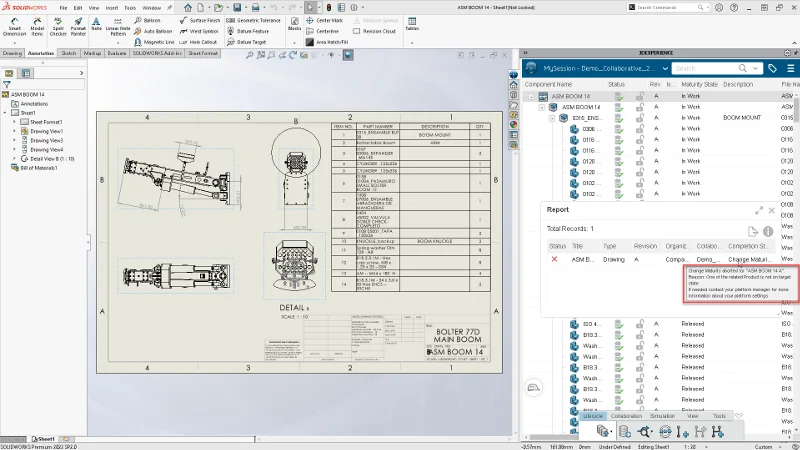The width and height of the screenshot is (800, 450).
Task: Activate the Format Painter tool
Action: (x=78, y=27)
